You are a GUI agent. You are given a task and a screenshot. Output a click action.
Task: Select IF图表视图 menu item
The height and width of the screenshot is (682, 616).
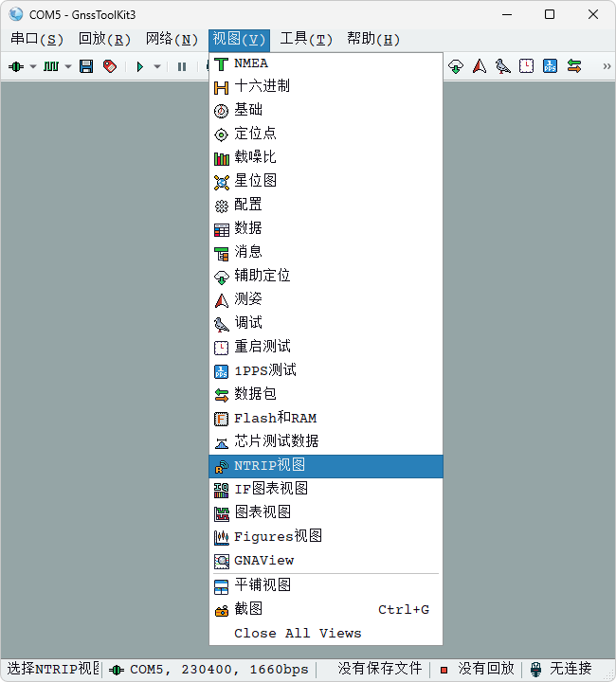click(326, 490)
